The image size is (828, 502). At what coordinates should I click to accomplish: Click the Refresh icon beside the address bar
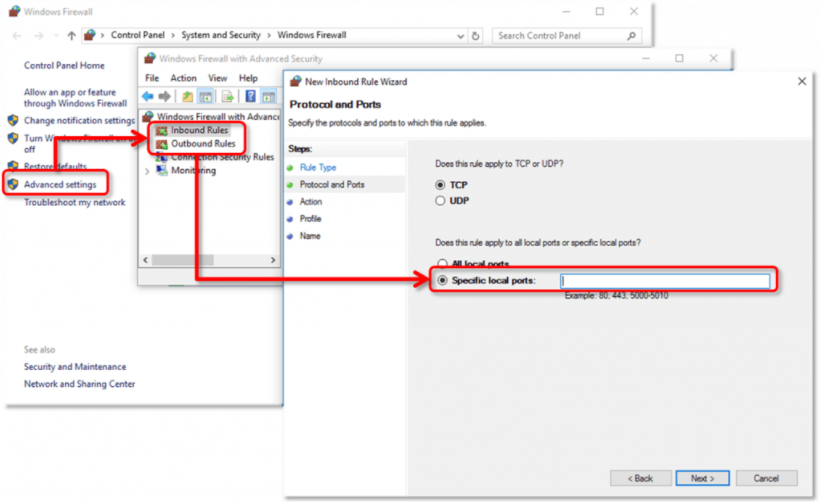(476, 36)
